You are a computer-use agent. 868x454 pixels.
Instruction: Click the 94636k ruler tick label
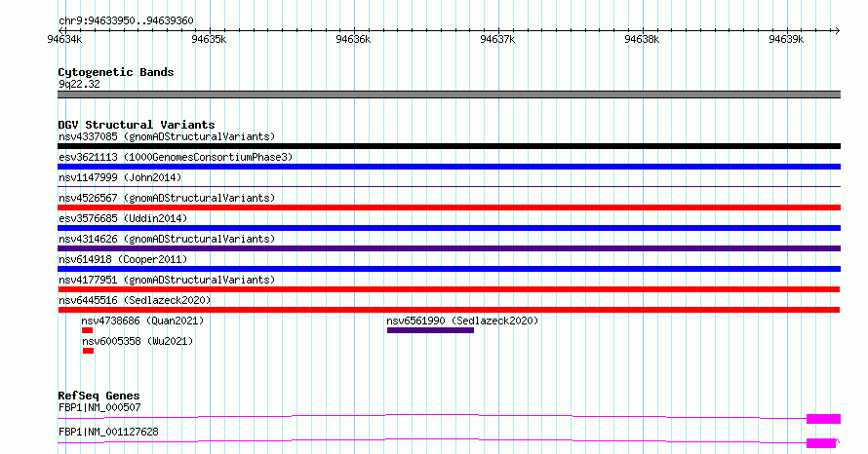[353, 39]
